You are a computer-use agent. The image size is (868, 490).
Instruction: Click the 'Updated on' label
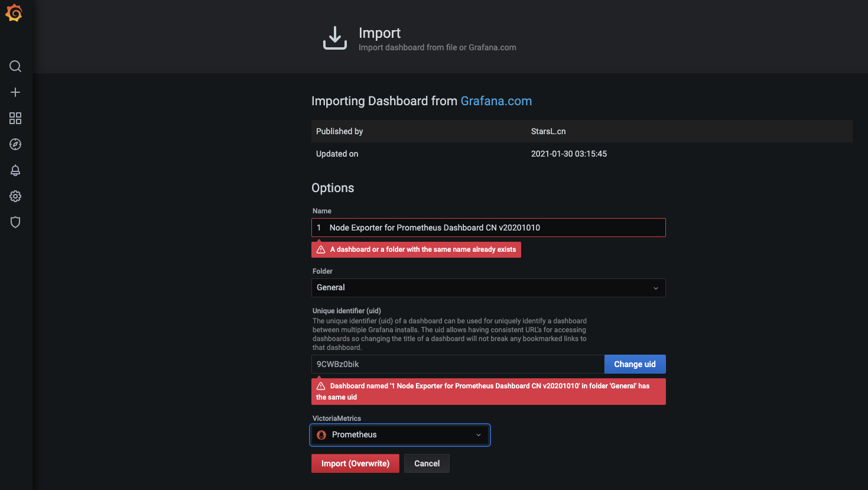pos(337,154)
